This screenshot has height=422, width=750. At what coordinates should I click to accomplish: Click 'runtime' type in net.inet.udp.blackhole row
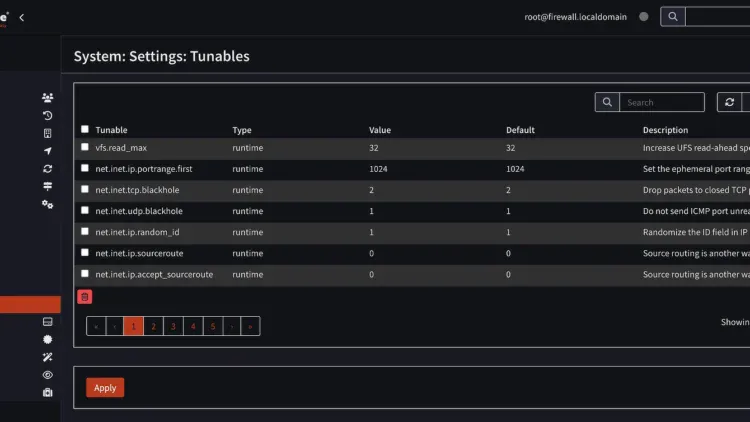click(248, 211)
